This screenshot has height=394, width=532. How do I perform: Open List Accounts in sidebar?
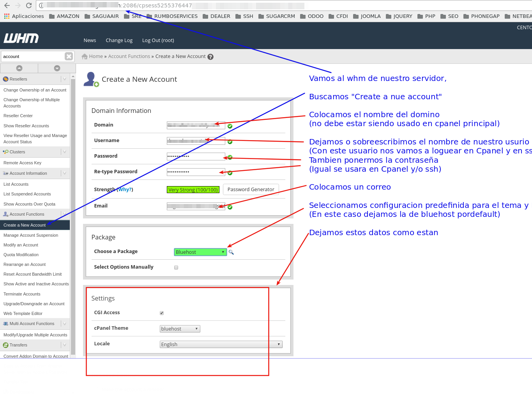coord(16,184)
